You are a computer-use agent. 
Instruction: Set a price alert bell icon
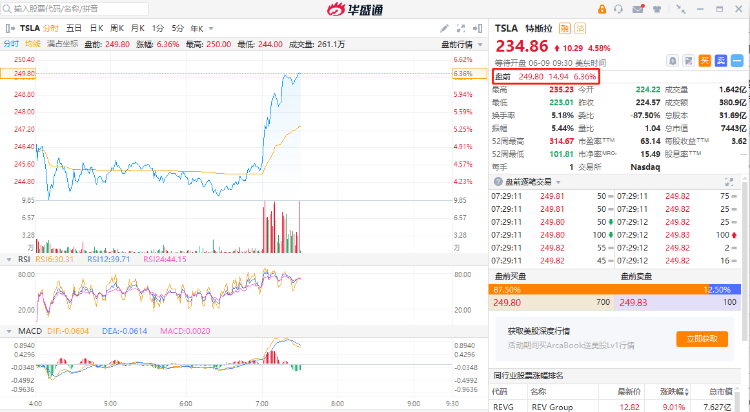(673, 61)
